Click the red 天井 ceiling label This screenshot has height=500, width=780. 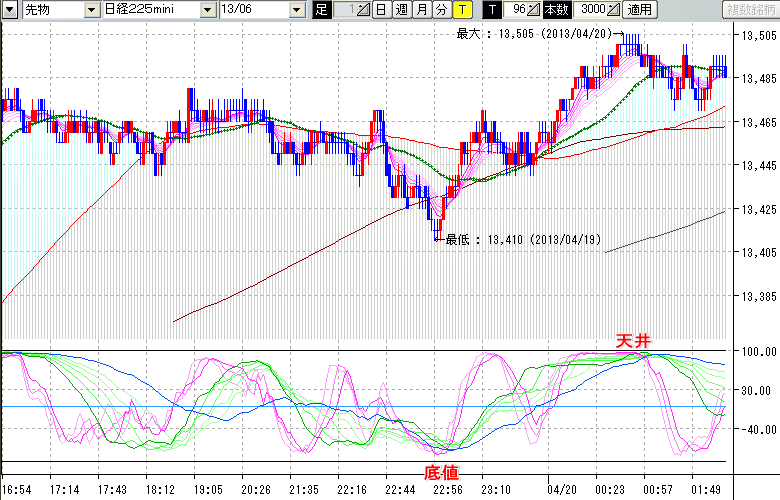[x=632, y=342]
